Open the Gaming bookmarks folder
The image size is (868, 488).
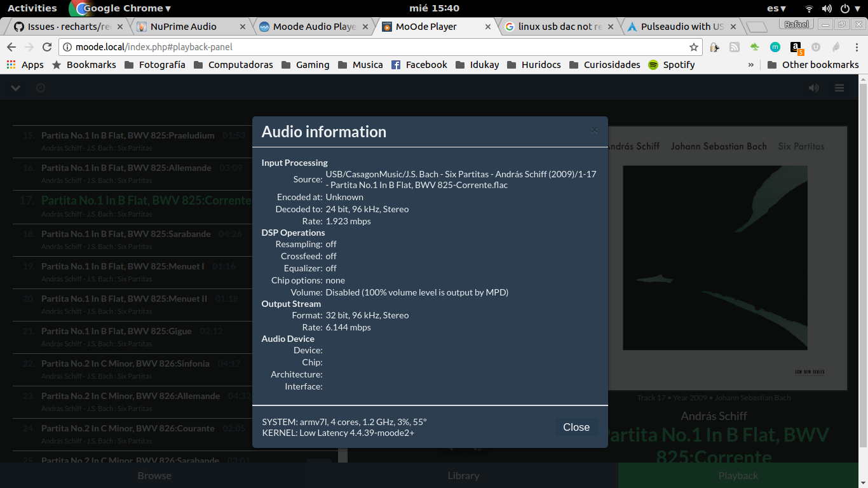tap(305, 65)
